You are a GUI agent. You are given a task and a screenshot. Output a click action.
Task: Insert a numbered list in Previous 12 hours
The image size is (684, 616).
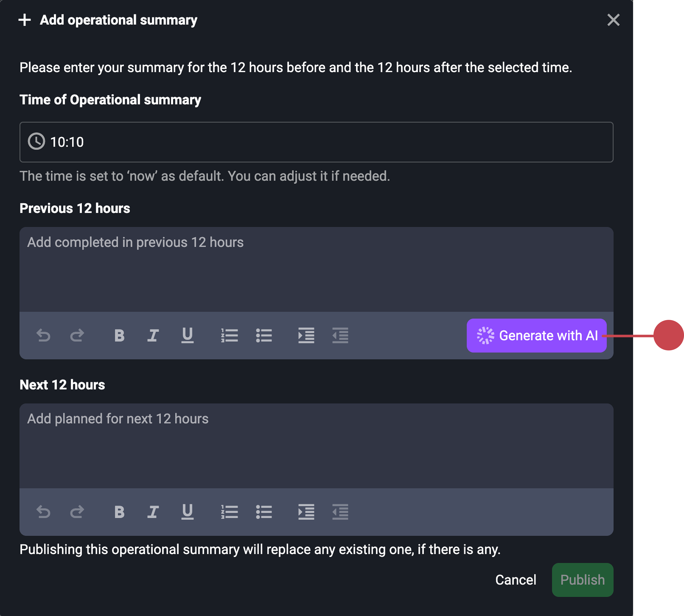tap(230, 335)
